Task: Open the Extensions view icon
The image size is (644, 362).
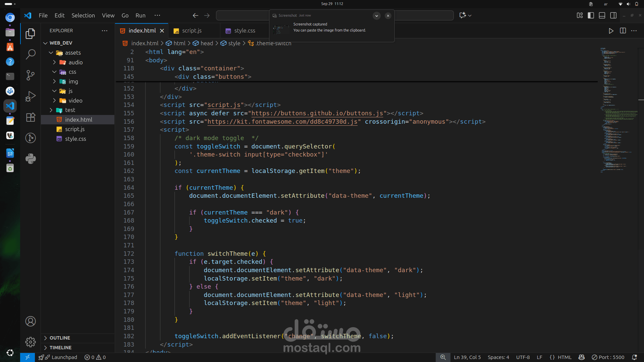Action: click(x=31, y=117)
